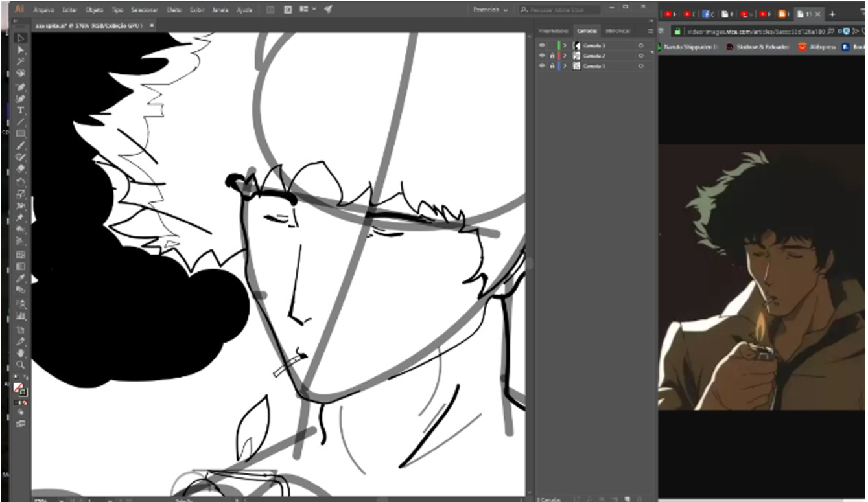Hide layer Camada 1

[x=542, y=67]
